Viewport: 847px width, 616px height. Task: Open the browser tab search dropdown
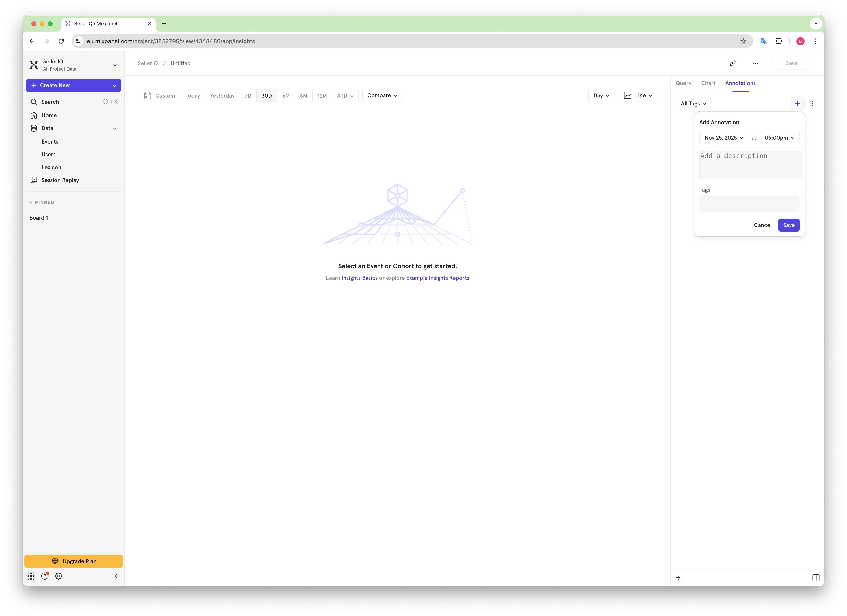click(x=816, y=23)
